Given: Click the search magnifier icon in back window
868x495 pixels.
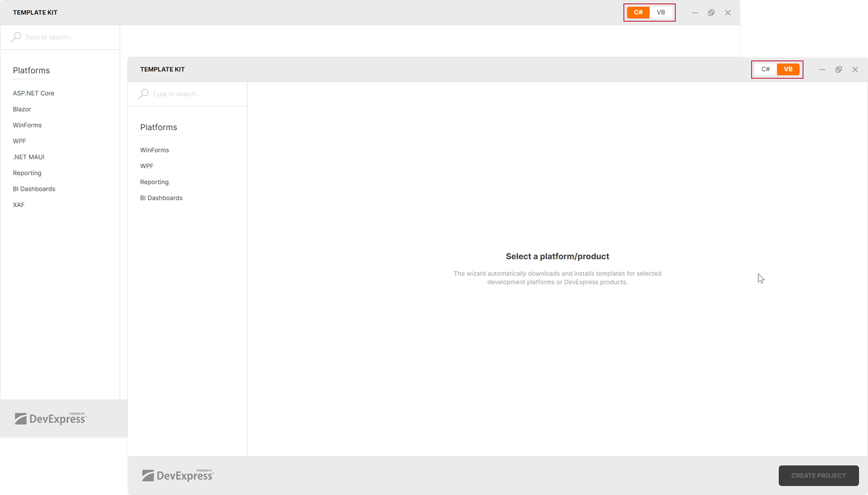Looking at the screenshot, I should (x=16, y=37).
